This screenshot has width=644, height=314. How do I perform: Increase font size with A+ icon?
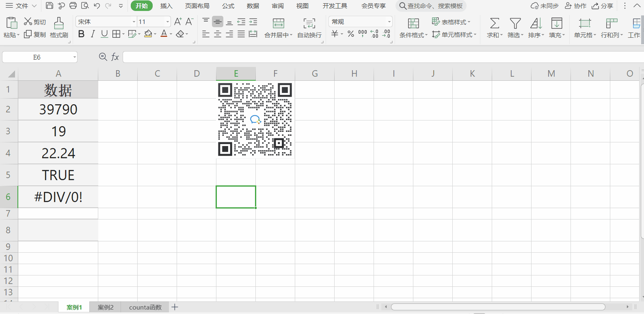coord(178,22)
